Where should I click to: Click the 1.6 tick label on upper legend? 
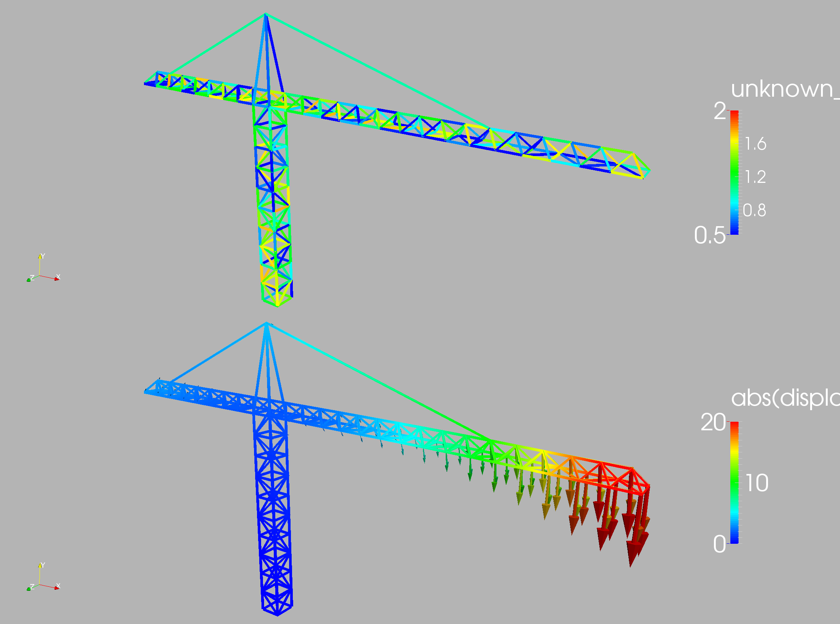[x=755, y=144]
